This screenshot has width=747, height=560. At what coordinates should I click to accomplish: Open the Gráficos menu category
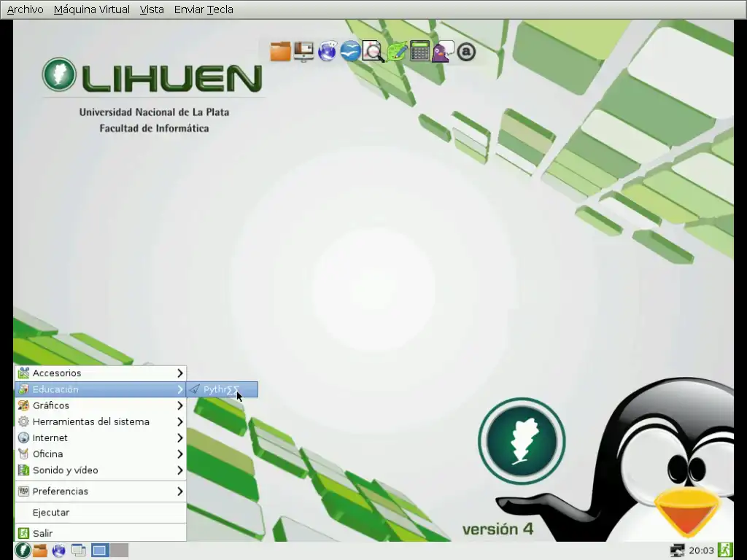click(x=101, y=405)
